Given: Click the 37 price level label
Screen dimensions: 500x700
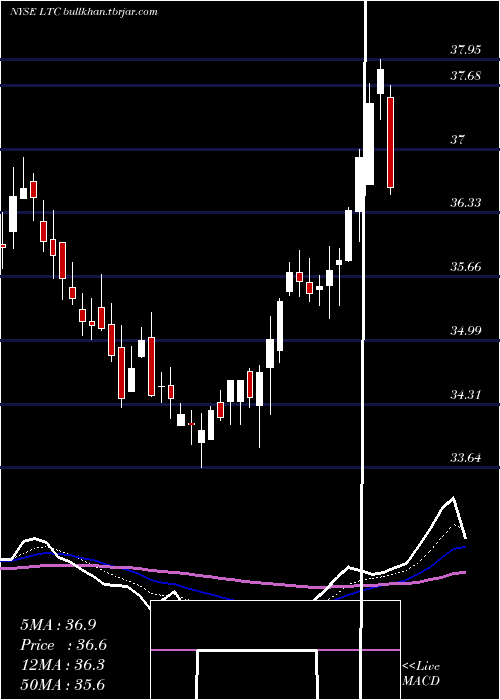Looking at the screenshot, I should tap(458, 140).
